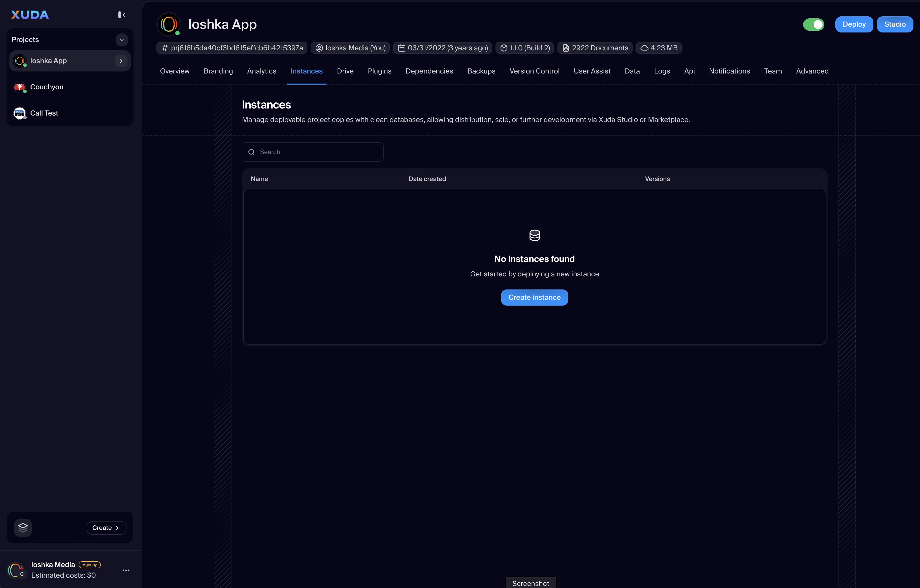Switch to the Backups tab
This screenshot has height=588, width=920.
click(481, 71)
